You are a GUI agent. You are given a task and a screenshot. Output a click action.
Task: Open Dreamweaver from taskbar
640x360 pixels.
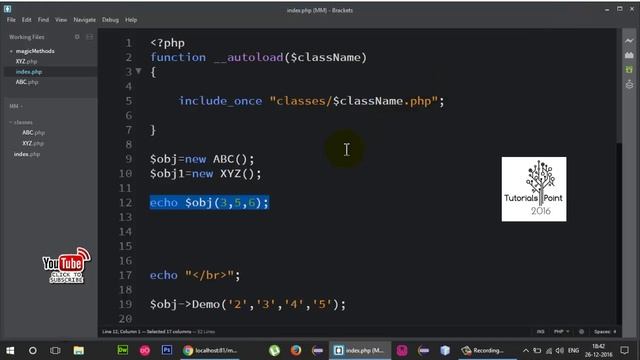123,350
